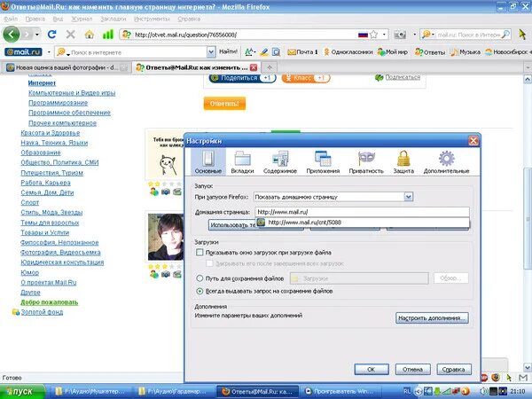The image size is (532, 399).
Task: Close the Ответы@Mail.Ru tab with red X
Action: pyautogui.click(x=254, y=67)
